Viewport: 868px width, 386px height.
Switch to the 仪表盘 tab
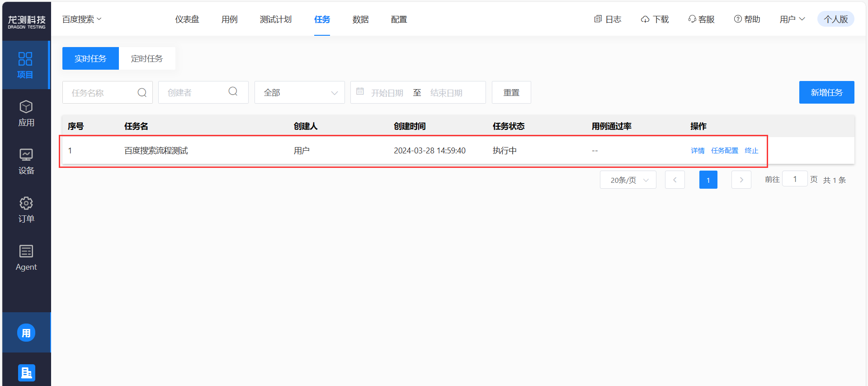pos(187,19)
